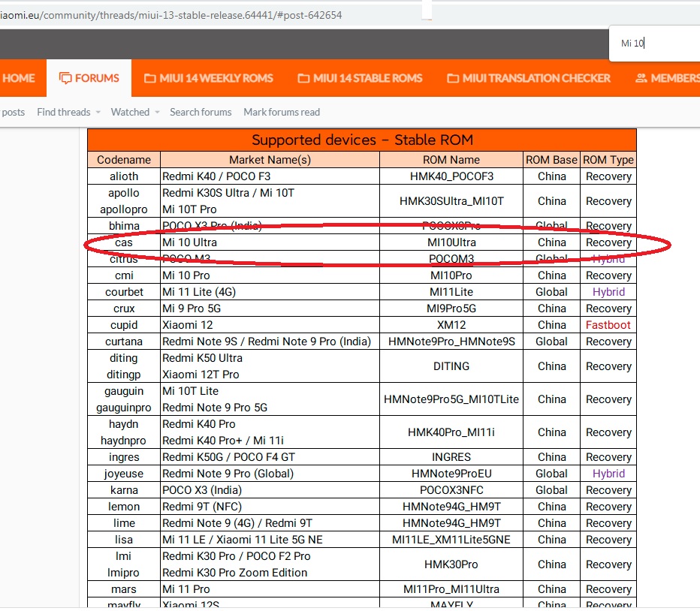
Task: Click the Find threads link
Action: click(x=64, y=112)
